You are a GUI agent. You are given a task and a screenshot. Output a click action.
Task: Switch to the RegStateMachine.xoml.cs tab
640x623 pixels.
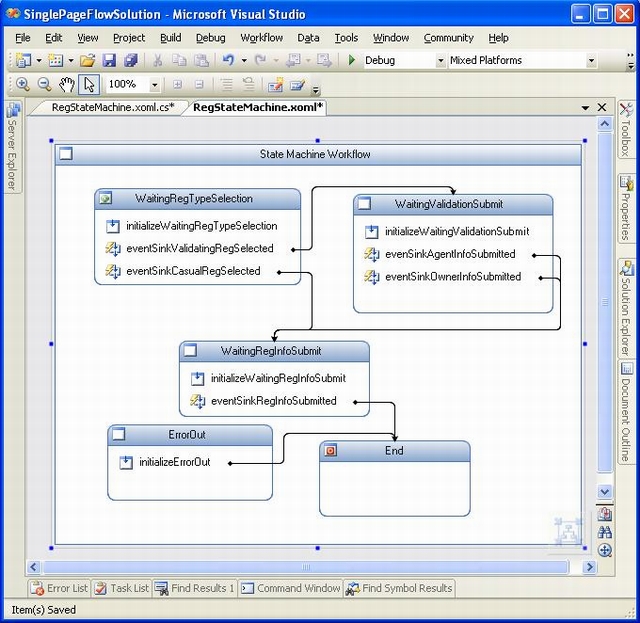click(x=113, y=107)
